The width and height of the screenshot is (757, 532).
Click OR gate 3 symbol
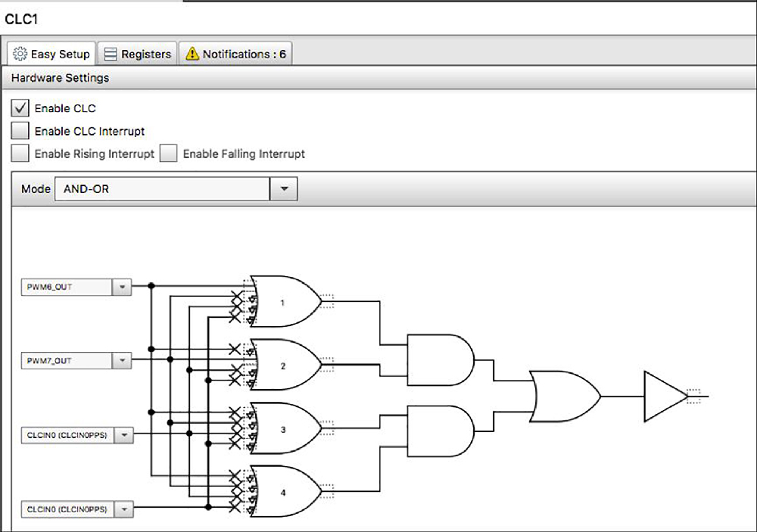click(285, 428)
